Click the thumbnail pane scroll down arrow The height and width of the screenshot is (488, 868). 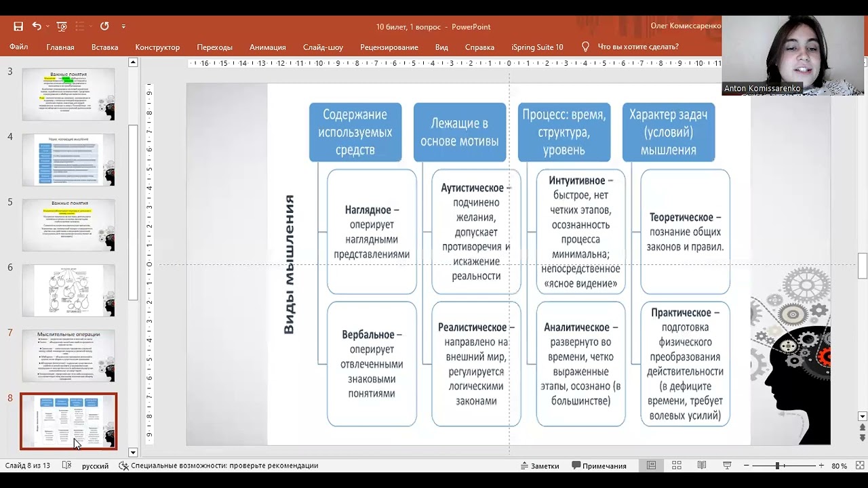[133, 452]
